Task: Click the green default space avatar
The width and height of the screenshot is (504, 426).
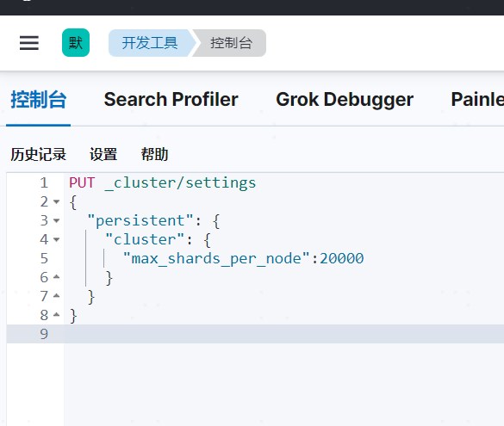Action: (x=76, y=43)
